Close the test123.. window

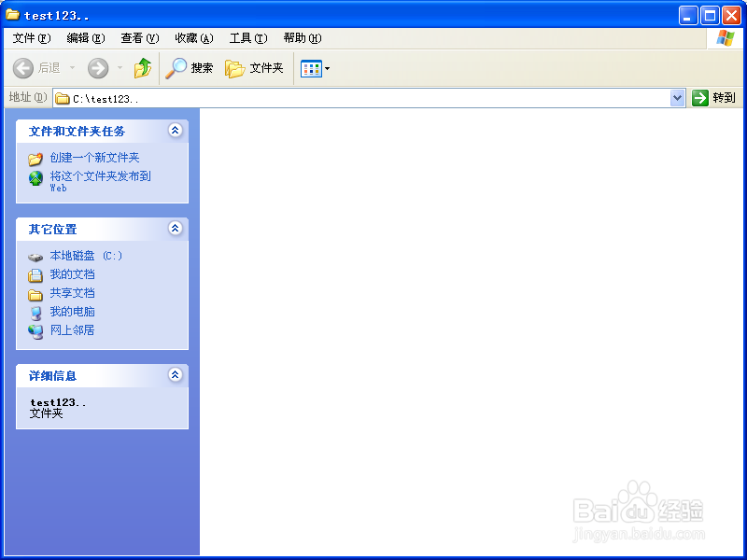731,16
